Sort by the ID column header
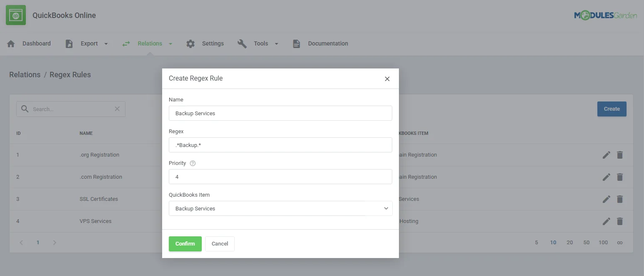The height and width of the screenshot is (276, 644). (x=18, y=133)
